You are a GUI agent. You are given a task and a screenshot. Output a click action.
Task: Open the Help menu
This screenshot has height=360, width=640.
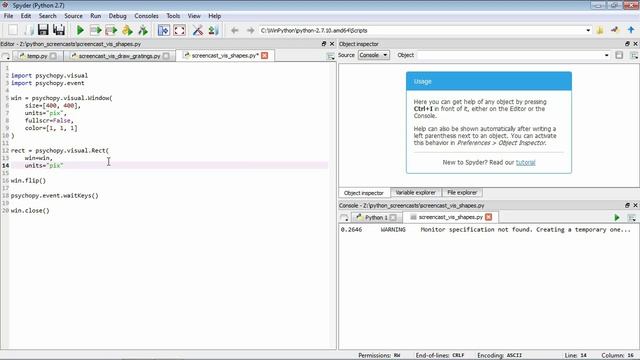tap(215, 16)
